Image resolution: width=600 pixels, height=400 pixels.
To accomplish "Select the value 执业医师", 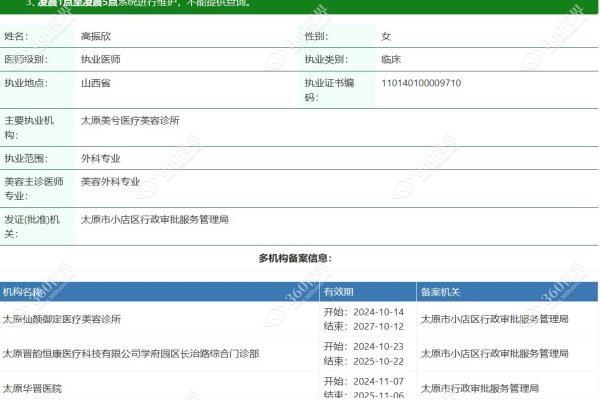I will (x=101, y=59).
